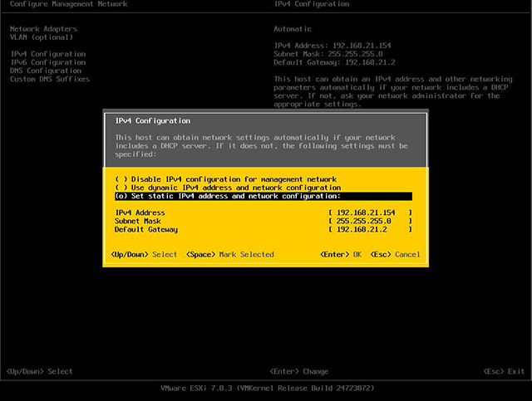Open Custom DNS Suffixes menu item

[50, 79]
